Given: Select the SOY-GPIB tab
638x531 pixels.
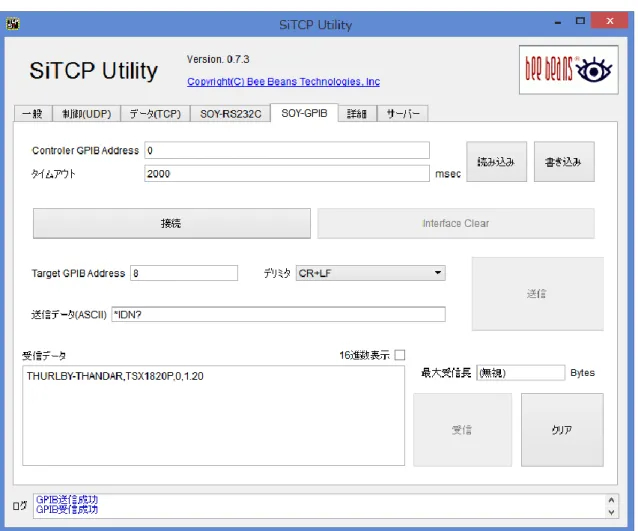Looking at the screenshot, I should point(304,113).
